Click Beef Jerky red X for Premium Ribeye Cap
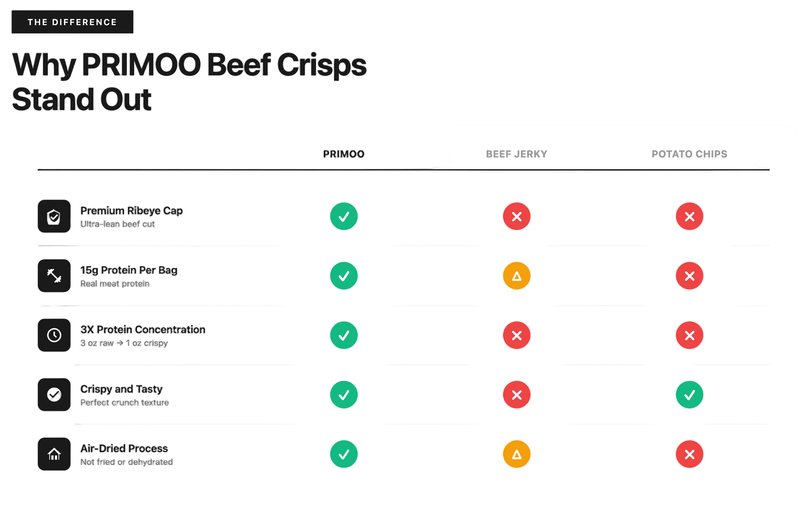812x522 pixels. click(x=516, y=216)
